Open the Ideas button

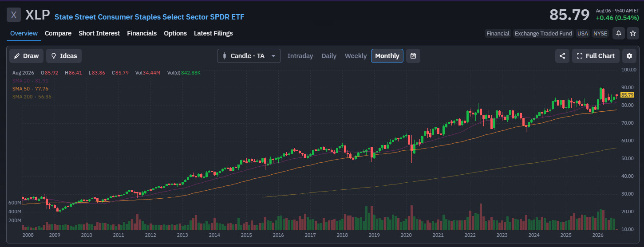(64, 56)
